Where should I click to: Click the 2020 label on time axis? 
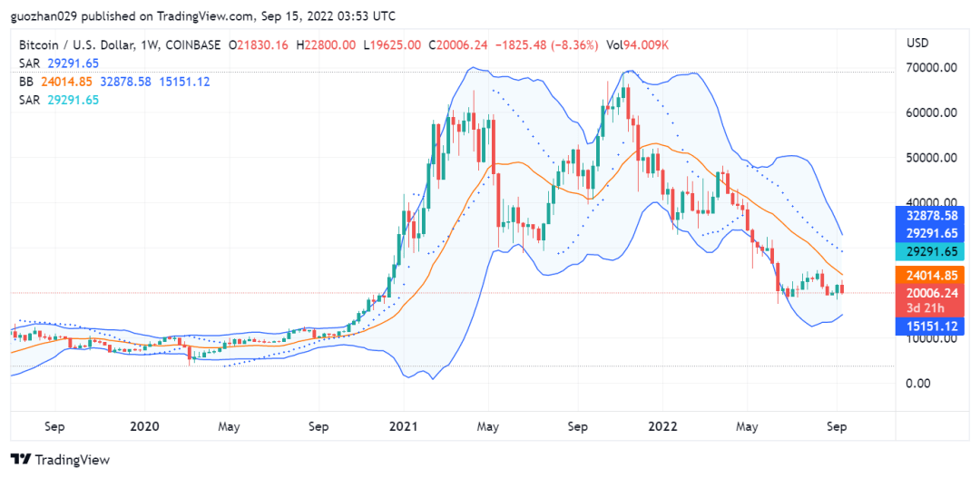pos(144,425)
